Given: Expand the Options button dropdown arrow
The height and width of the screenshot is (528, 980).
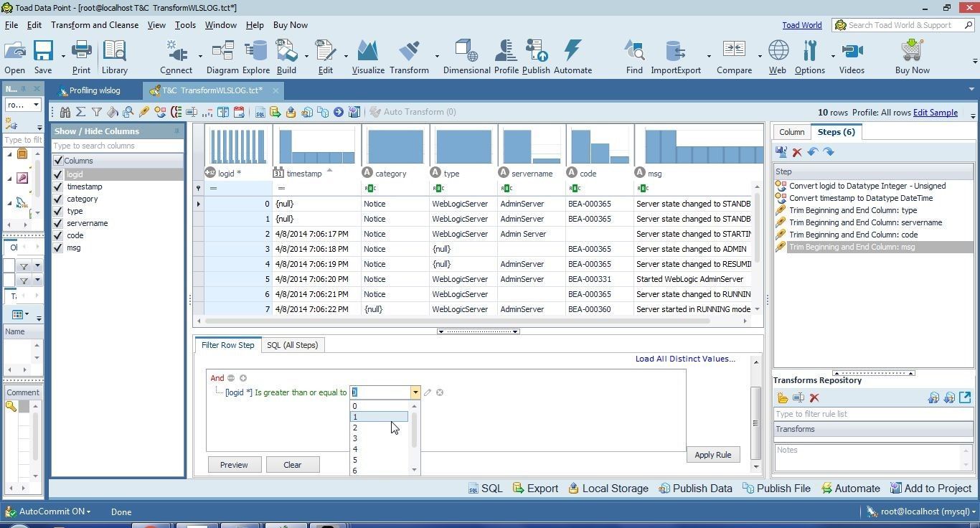Looking at the screenshot, I should [832, 56].
